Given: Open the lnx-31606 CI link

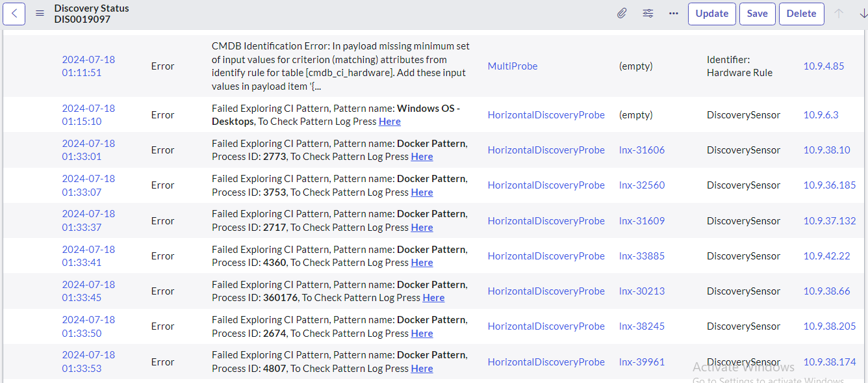Looking at the screenshot, I should coord(641,150).
